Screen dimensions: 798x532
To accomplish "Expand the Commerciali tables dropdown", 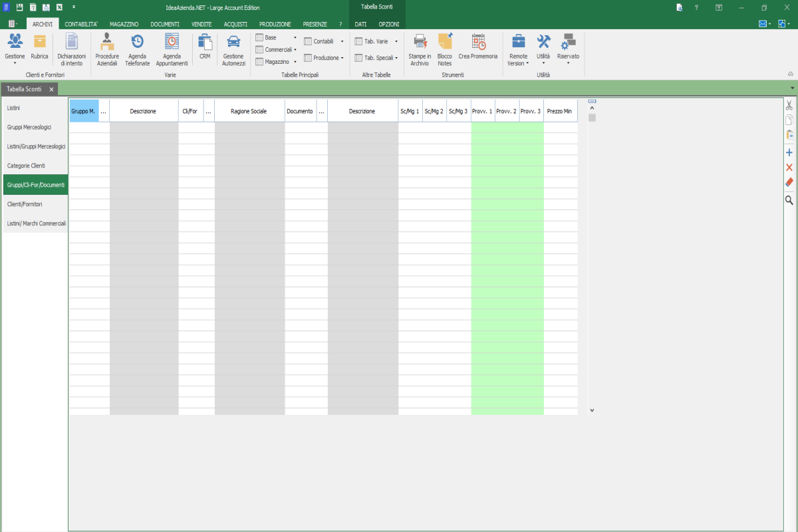I will tap(276, 49).
